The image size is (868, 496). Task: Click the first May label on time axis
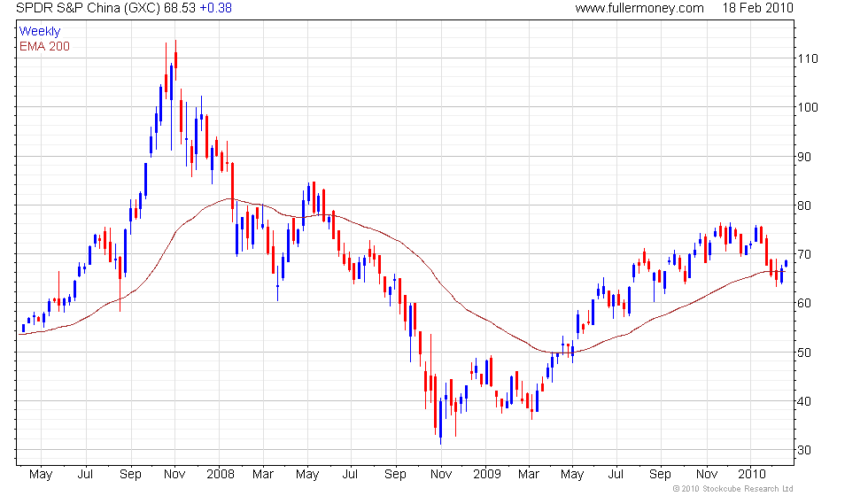(x=41, y=475)
